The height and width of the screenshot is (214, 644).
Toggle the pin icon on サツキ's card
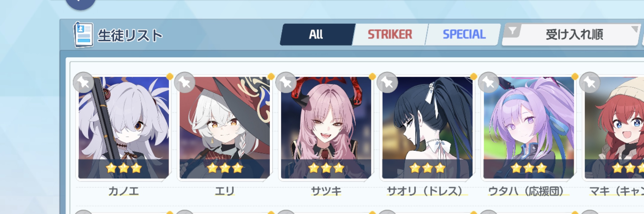286,82
